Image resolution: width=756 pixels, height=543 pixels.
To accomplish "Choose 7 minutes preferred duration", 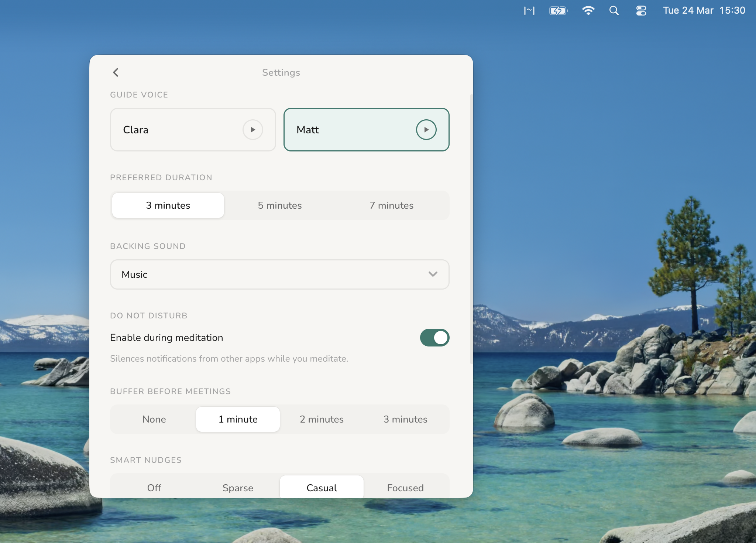I will point(391,205).
